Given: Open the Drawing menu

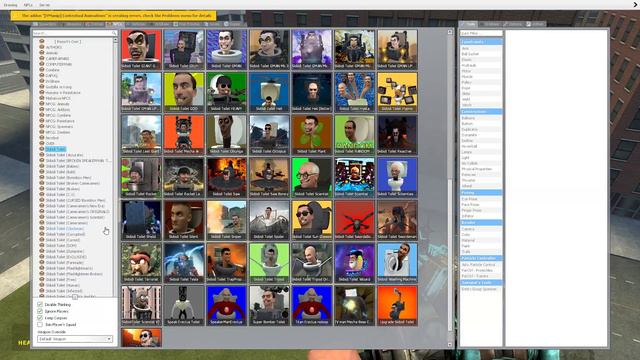Looking at the screenshot, I should pos(11,5).
